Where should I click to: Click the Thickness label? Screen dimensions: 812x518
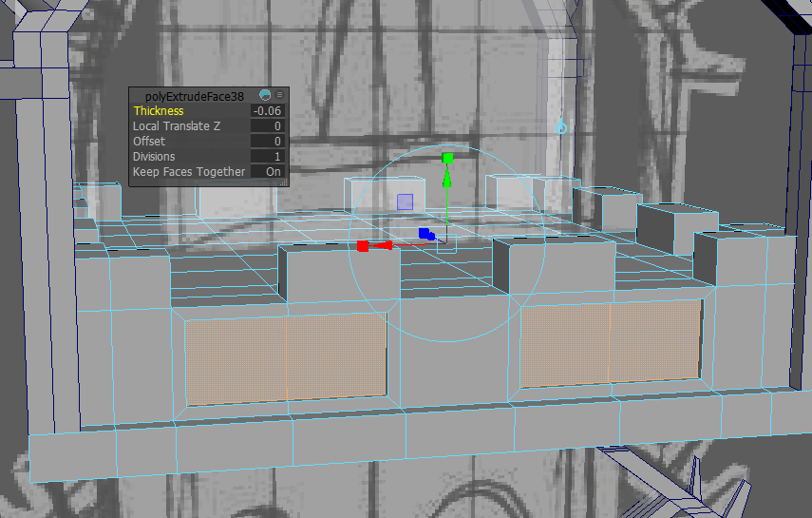[x=159, y=111]
